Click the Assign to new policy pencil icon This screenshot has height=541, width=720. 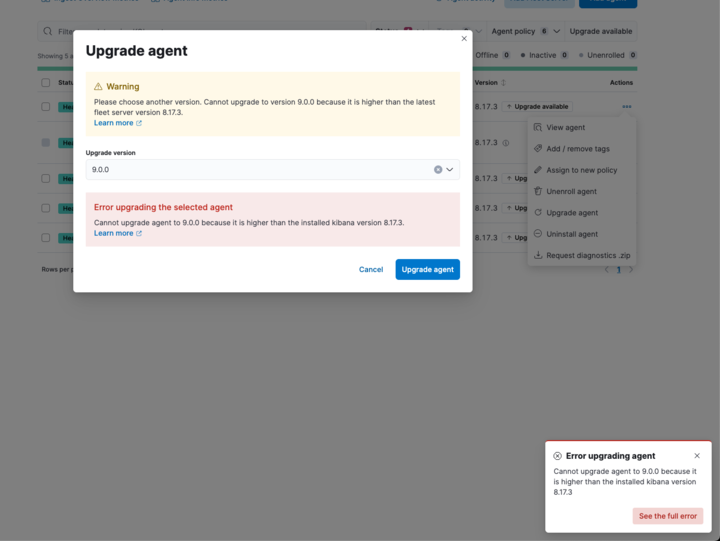click(x=538, y=170)
